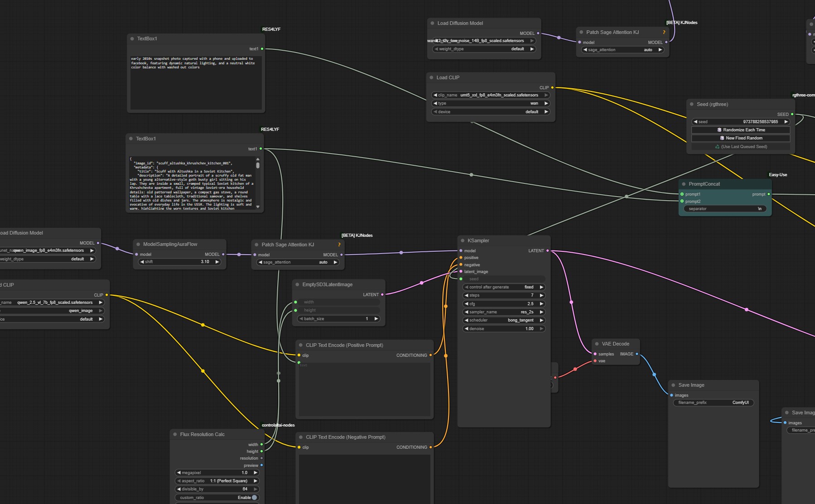Click the Load CLIP node's CLIP output socket

[x=552, y=87]
